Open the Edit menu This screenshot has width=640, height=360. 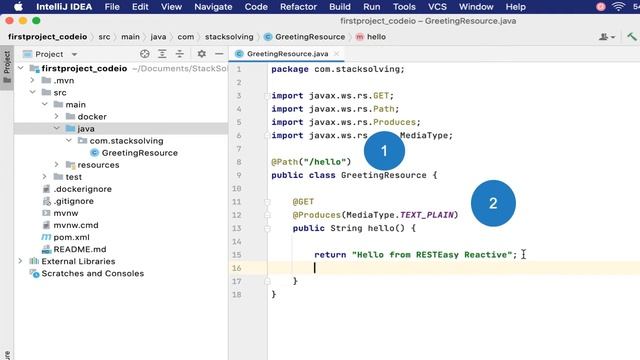click(x=140, y=7)
